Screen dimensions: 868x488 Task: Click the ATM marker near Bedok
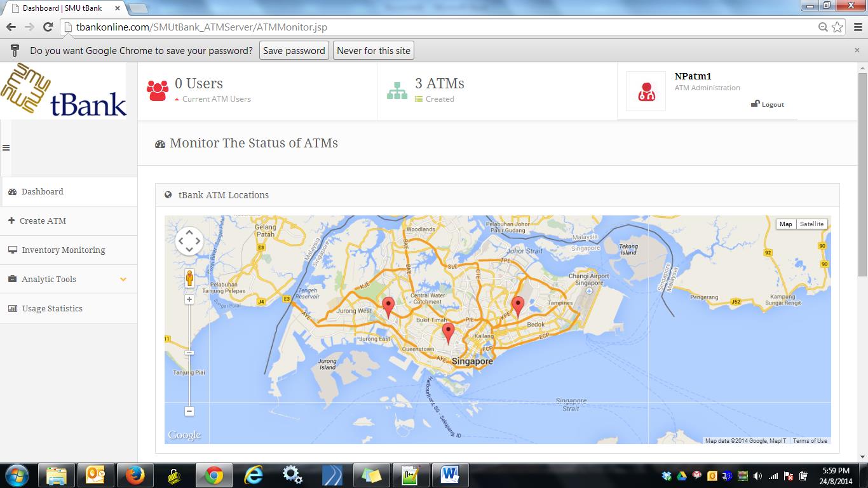518,307
